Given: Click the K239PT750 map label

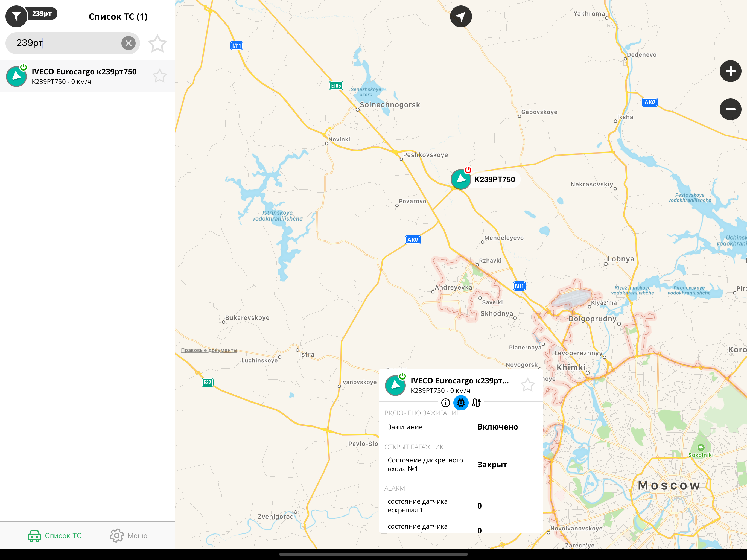Looking at the screenshot, I should [494, 179].
